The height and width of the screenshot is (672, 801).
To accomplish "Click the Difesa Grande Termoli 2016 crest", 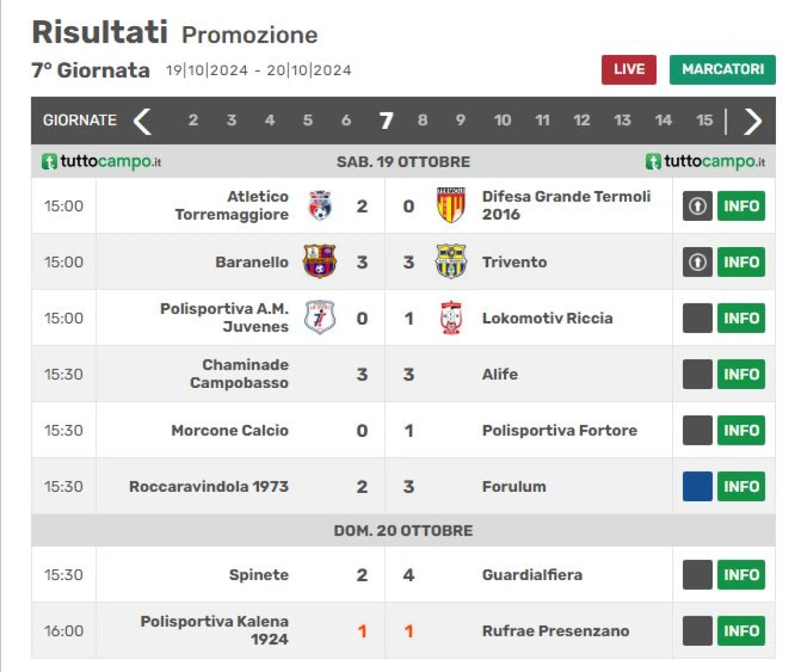I will pos(451,206).
